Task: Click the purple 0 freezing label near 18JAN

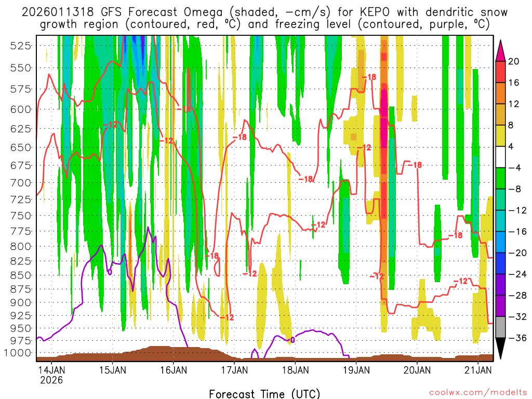Action: point(292,340)
